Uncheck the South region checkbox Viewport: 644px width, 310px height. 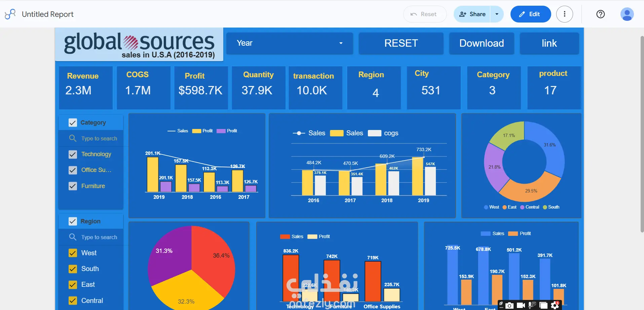73,269
